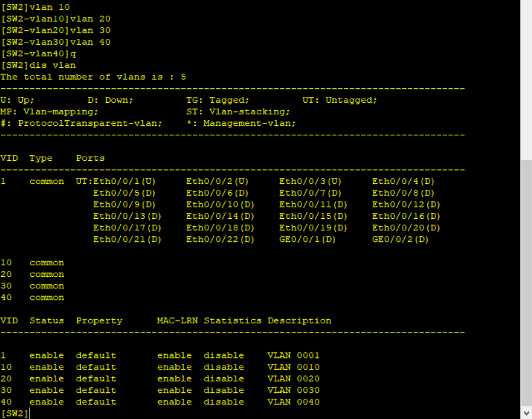Screen dimensions: 532x419
Task: Click the text "Eth0/0/14(D)"
Action: click(x=220, y=216)
